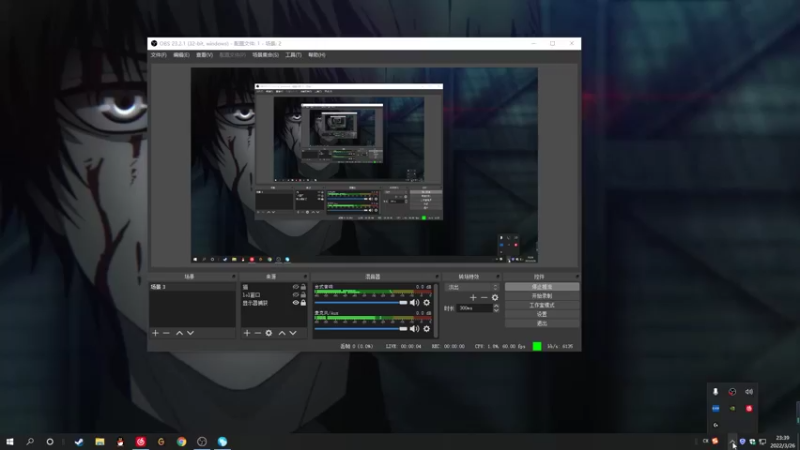This screenshot has height=450, width=800.
Task: Adjust the 麦克风/Aux volume slider
Action: coord(361,329)
